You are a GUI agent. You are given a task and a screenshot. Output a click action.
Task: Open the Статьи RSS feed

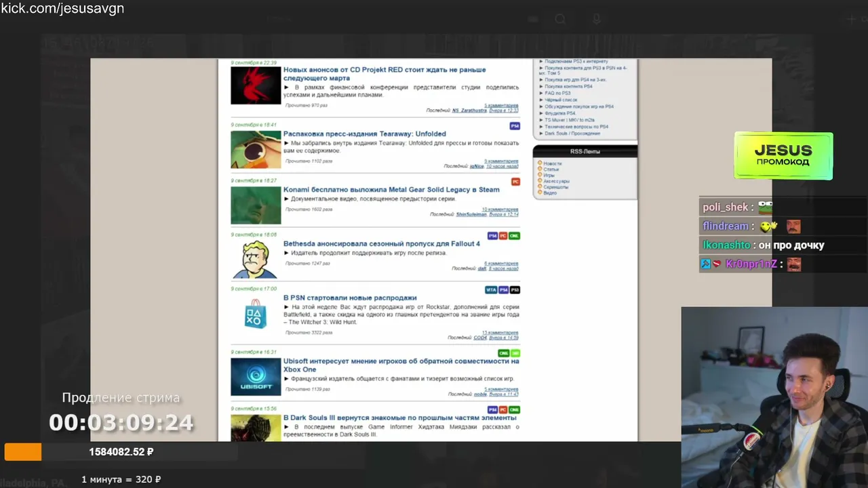coord(551,169)
